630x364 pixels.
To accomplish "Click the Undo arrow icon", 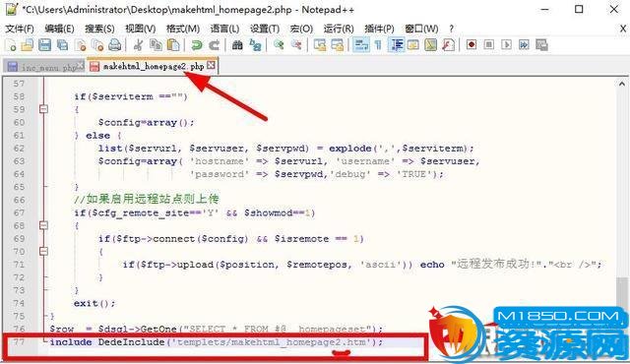I will point(197,45).
